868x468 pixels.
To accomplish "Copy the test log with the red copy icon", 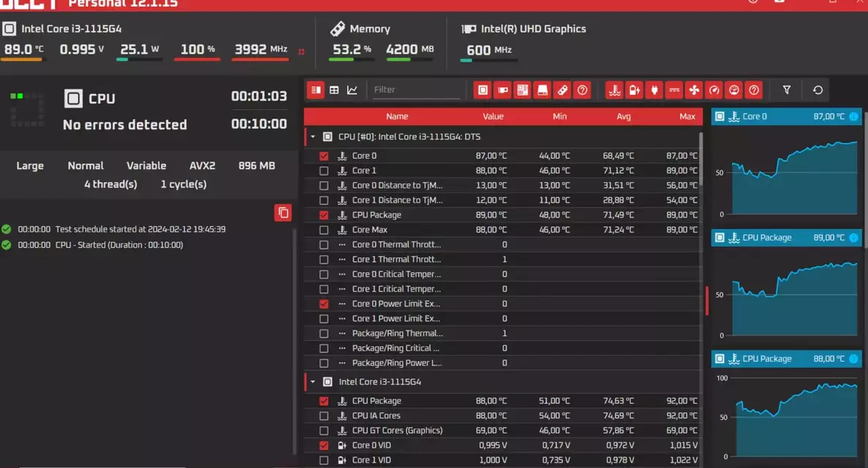I will click(x=283, y=213).
